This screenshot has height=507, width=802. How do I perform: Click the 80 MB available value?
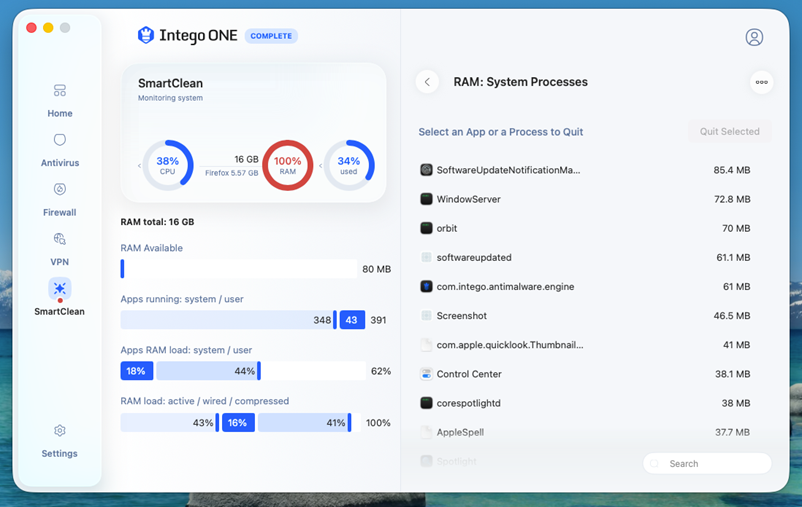[x=376, y=269]
